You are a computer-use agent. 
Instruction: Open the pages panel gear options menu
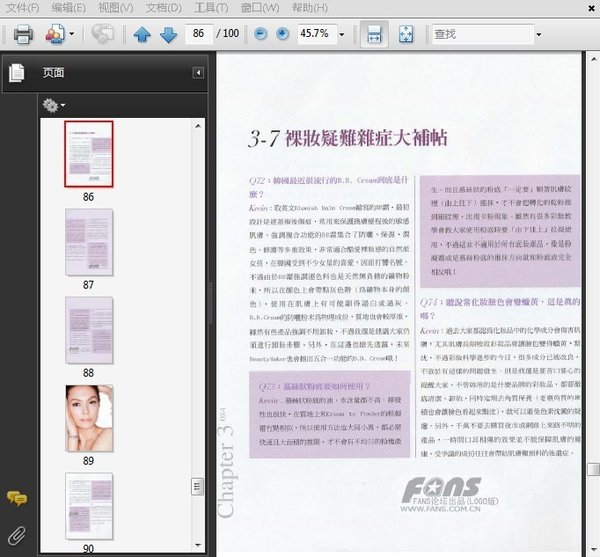pos(53,104)
